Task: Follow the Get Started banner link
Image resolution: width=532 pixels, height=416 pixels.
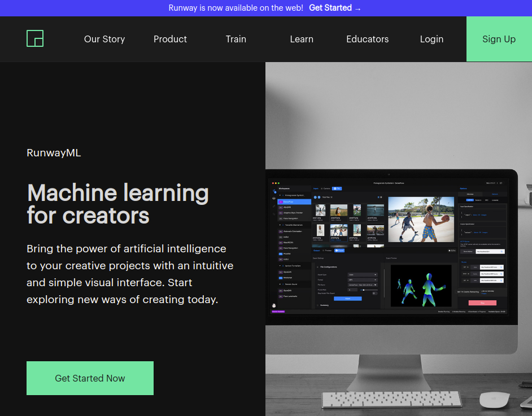Action: [334, 8]
